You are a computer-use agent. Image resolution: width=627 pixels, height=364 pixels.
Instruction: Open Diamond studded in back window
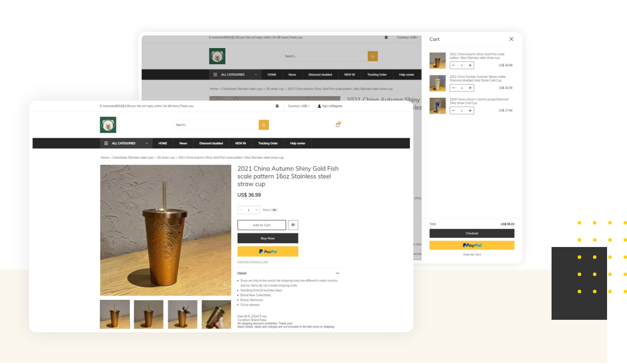coord(320,75)
